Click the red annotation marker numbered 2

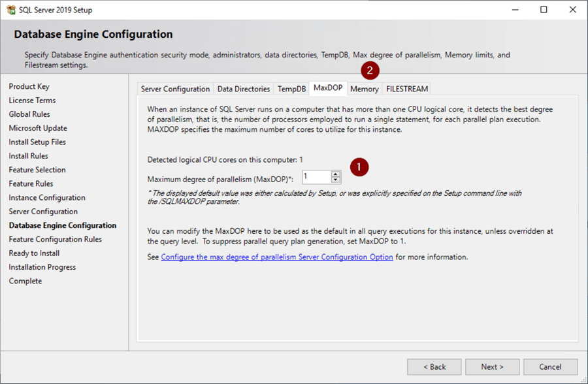coord(370,70)
